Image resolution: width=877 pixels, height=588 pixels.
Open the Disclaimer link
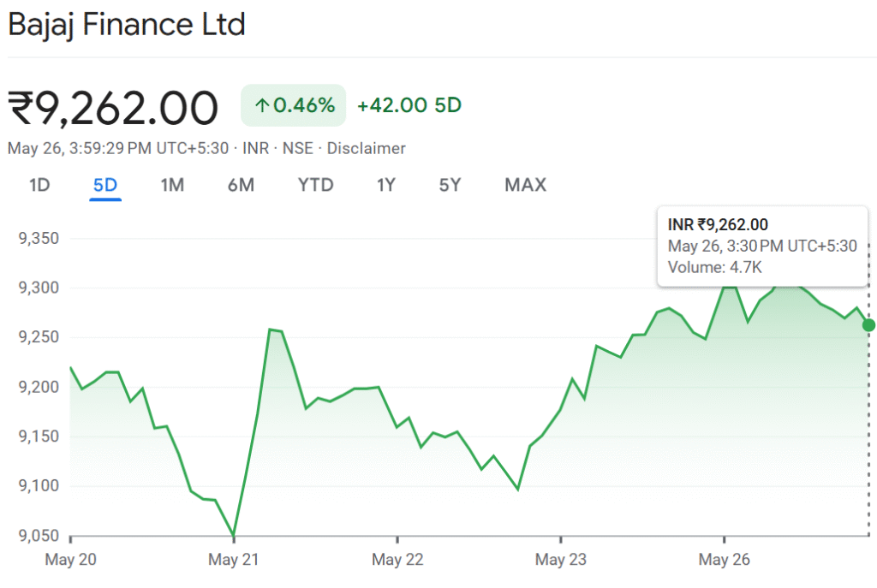point(366,148)
